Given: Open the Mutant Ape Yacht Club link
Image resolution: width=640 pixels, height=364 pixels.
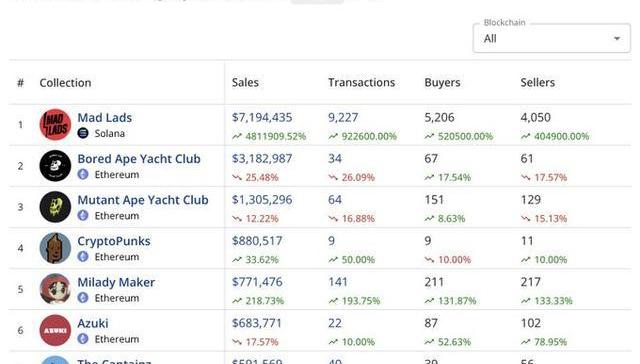Looking at the screenshot, I should [x=143, y=200].
